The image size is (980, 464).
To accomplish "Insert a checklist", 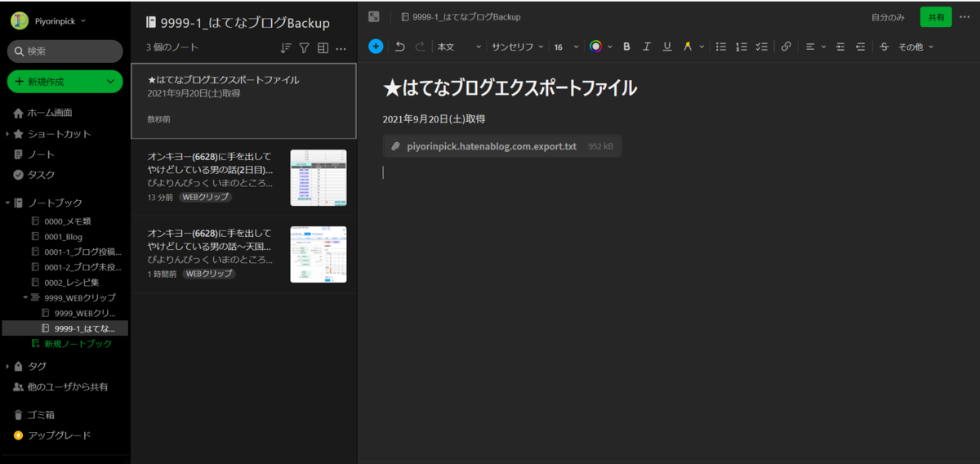I will click(x=762, y=47).
